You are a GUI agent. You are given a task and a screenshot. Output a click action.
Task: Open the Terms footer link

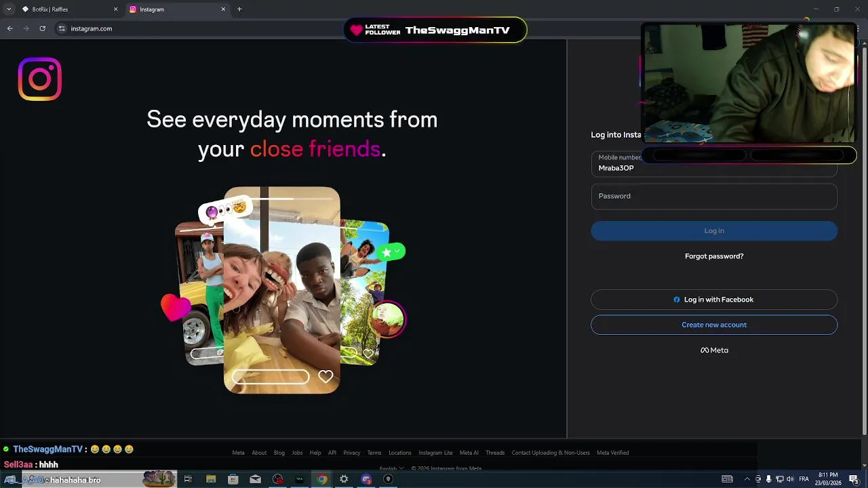tap(374, 453)
